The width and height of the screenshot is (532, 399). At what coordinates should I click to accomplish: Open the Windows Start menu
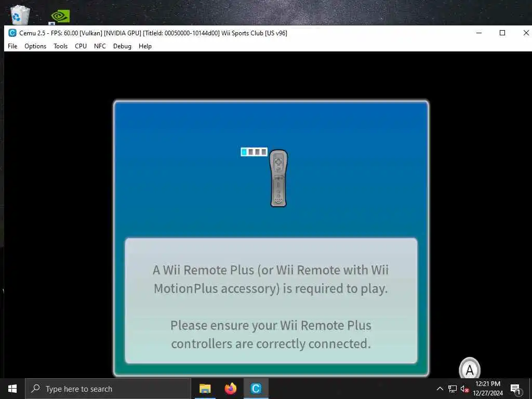12,389
